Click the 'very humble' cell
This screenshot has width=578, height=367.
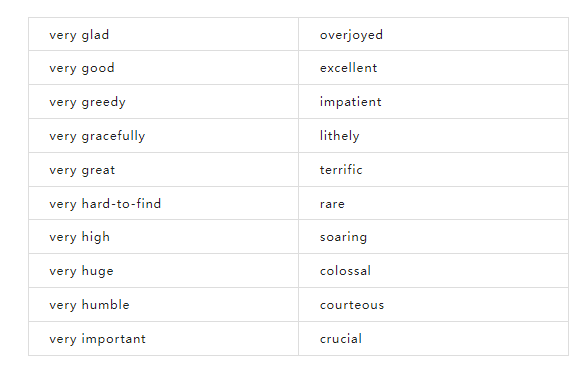(x=163, y=304)
